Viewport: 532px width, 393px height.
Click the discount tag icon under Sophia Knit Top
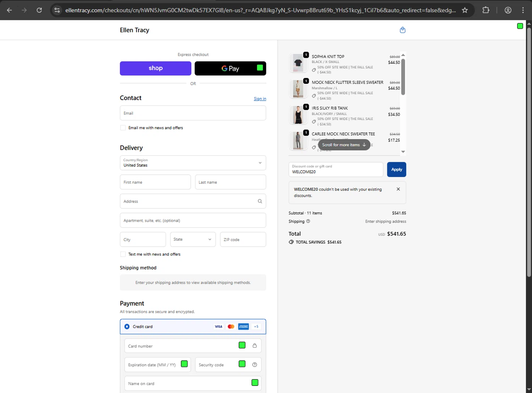(x=314, y=70)
